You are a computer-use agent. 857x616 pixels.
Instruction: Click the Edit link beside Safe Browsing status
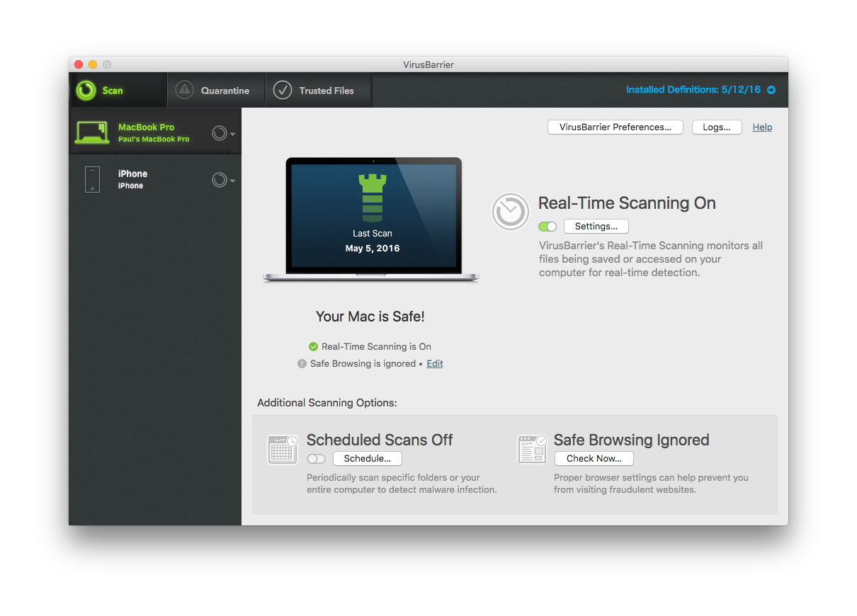pos(435,364)
